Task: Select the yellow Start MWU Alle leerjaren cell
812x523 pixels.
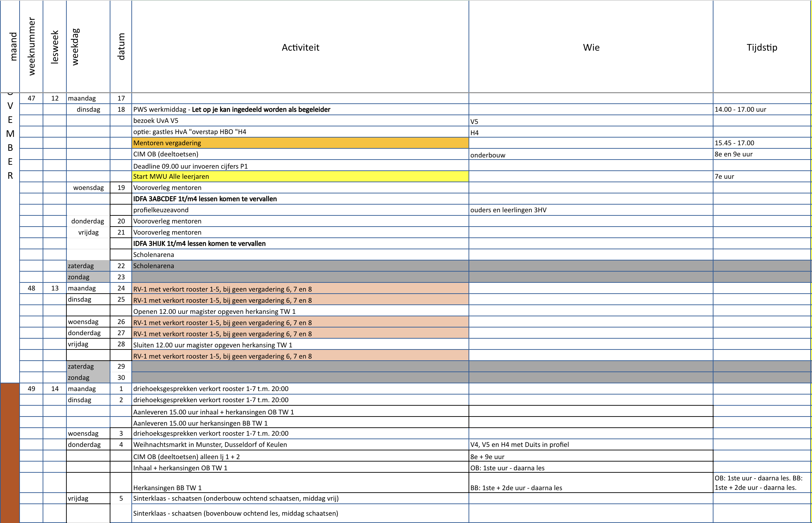Action: pyautogui.click(x=300, y=176)
